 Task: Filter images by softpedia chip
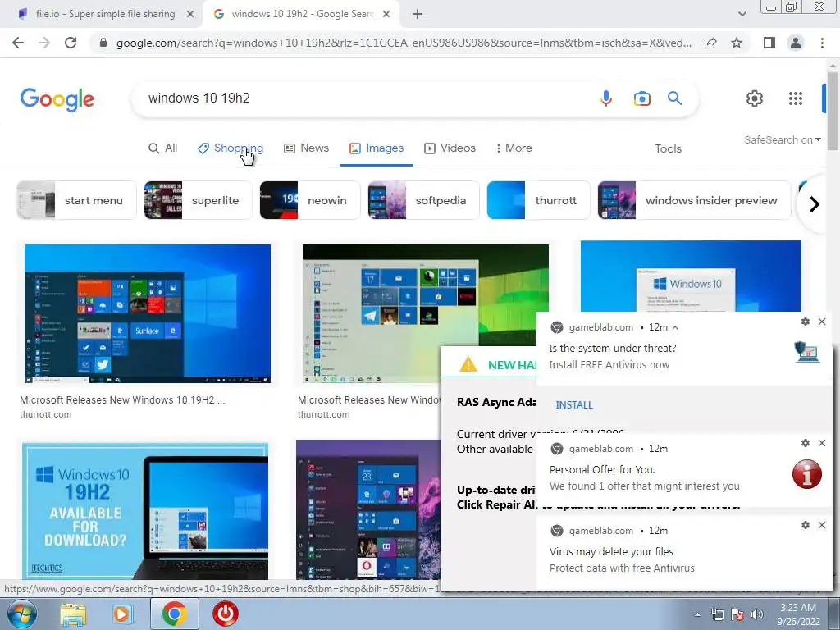[x=423, y=200]
